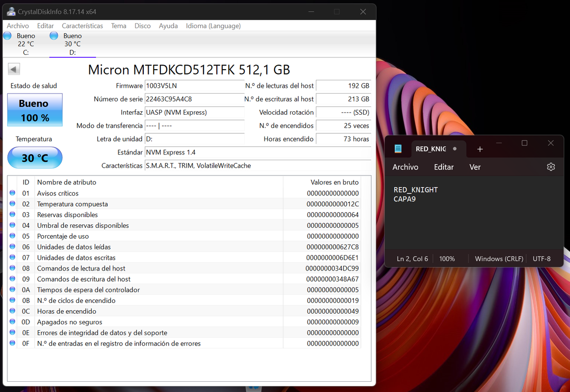570x392 pixels.
Task: Click the previous disk arrow button
Action: [14, 69]
